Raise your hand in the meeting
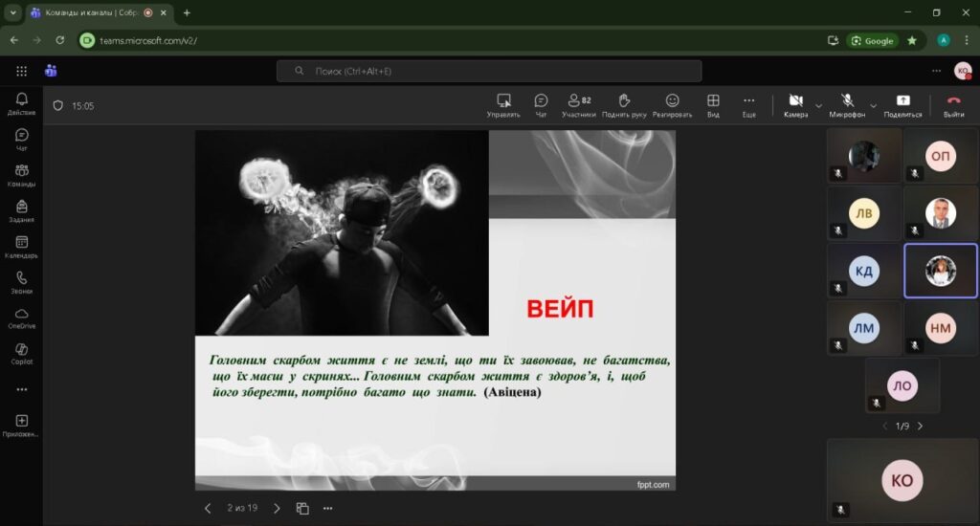 [x=624, y=104]
